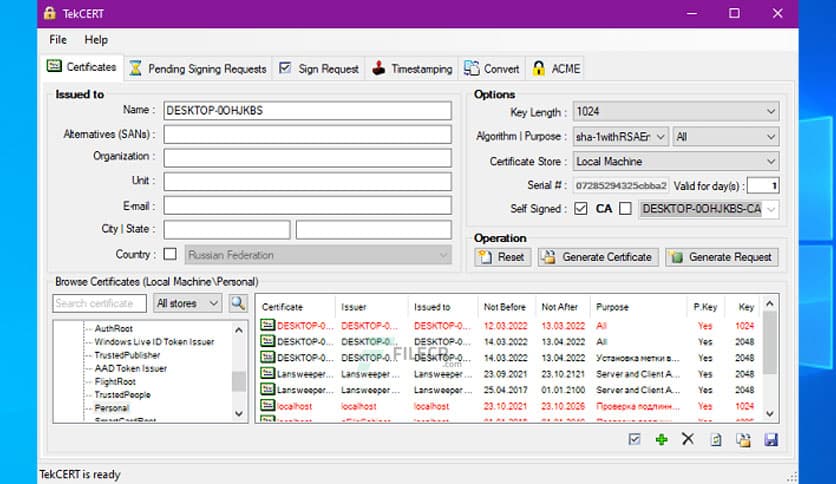Click the store tree scrollbar down arrow
This screenshot has width=836, height=484.
(239, 414)
